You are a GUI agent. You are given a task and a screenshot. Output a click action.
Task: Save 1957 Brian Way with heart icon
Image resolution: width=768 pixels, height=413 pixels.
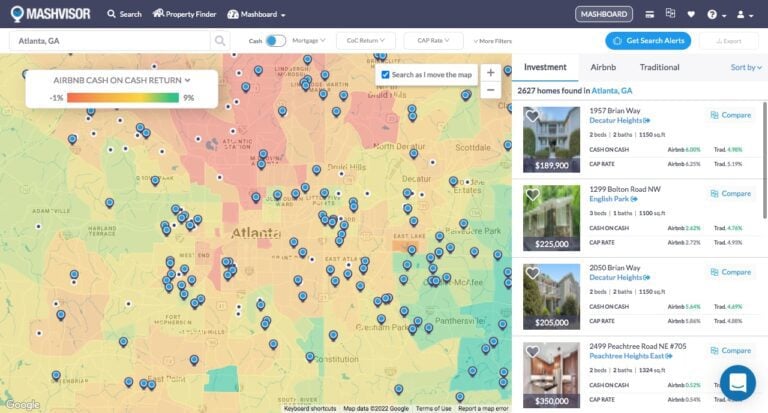(x=533, y=116)
